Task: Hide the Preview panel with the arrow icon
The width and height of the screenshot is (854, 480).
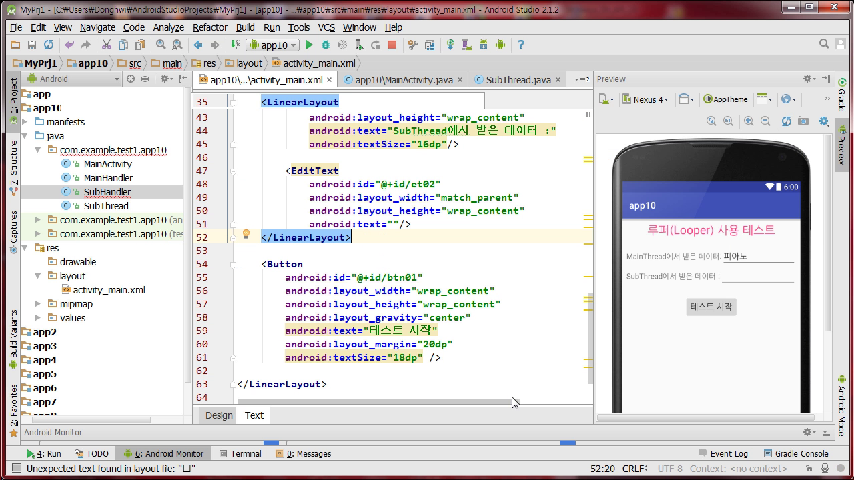Action: tap(826, 79)
